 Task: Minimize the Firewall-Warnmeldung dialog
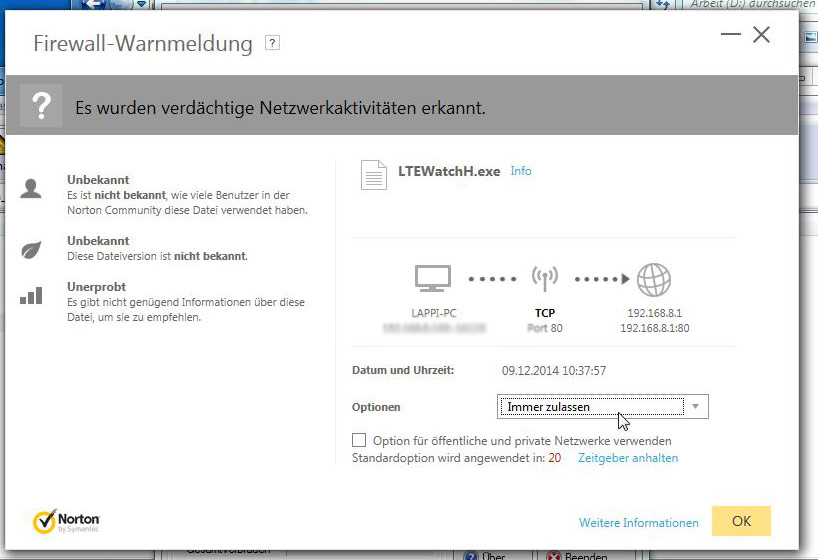pyautogui.click(x=731, y=34)
